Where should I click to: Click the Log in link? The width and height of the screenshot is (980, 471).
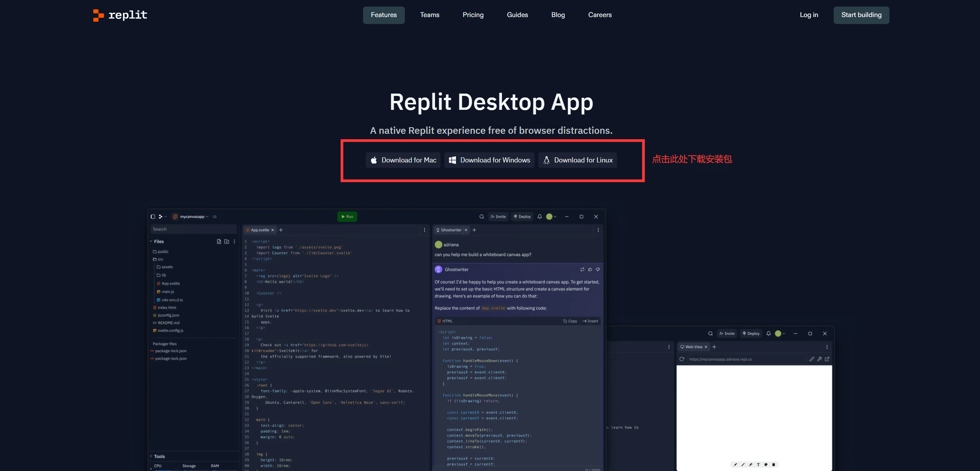(809, 15)
